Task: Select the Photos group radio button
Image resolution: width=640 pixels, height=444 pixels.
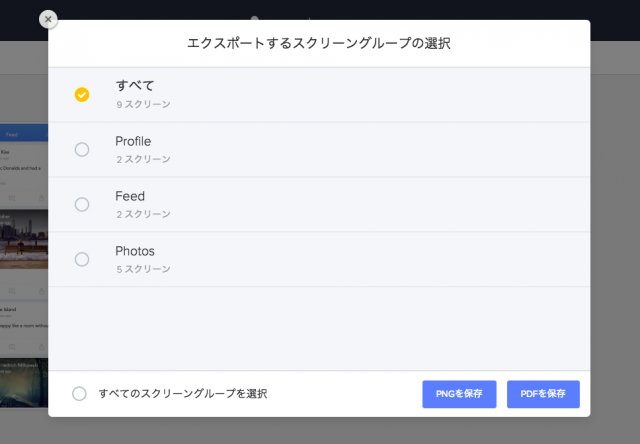Action: (82, 260)
